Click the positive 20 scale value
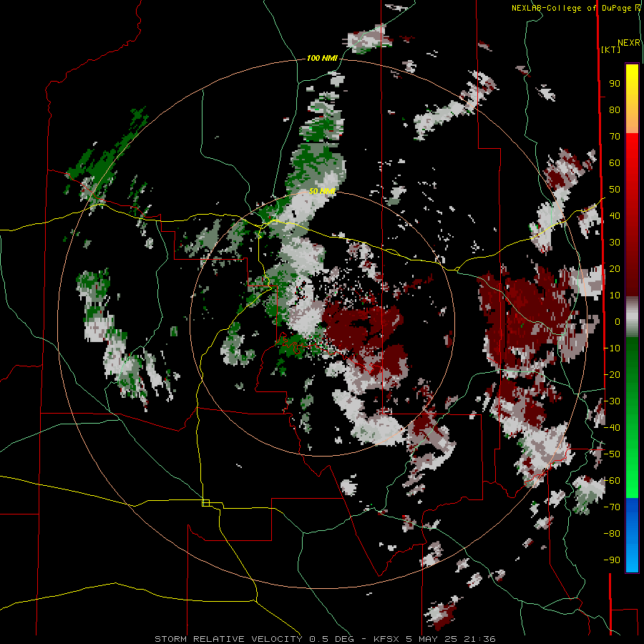 [615, 268]
